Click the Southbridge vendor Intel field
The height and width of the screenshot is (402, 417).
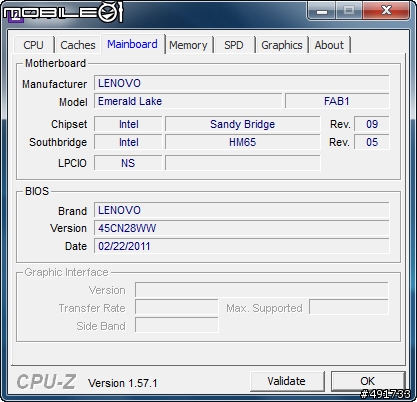128,142
